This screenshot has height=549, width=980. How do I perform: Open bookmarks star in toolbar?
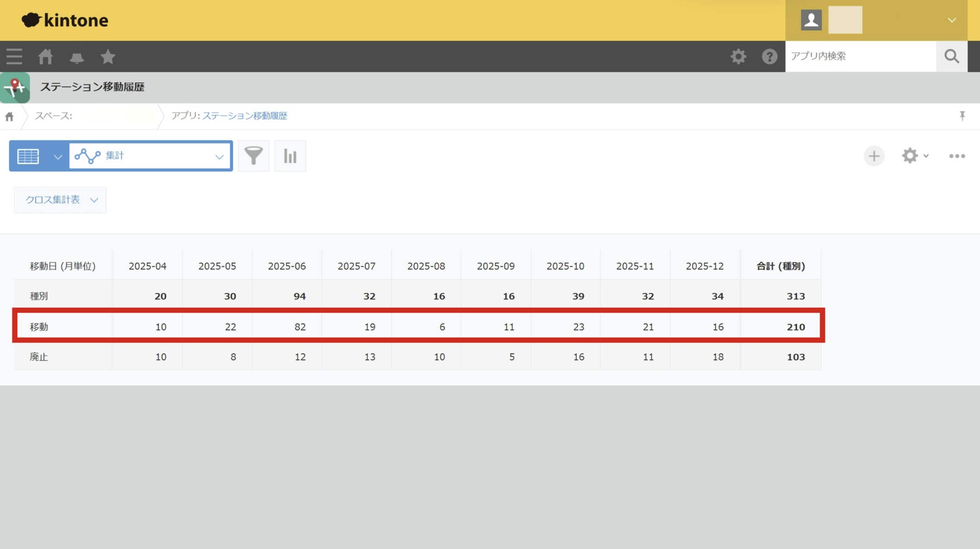click(x=108, y=56)
